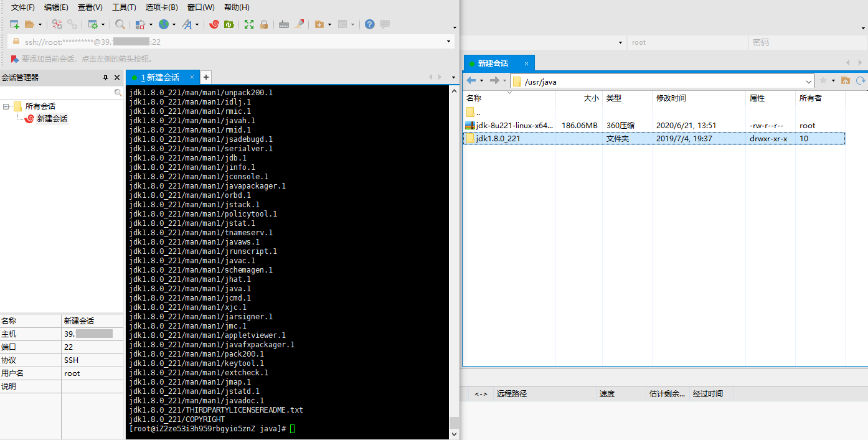Expand the ssh address bar dropdown
This screenshot has width=868, height=440.
448,42
